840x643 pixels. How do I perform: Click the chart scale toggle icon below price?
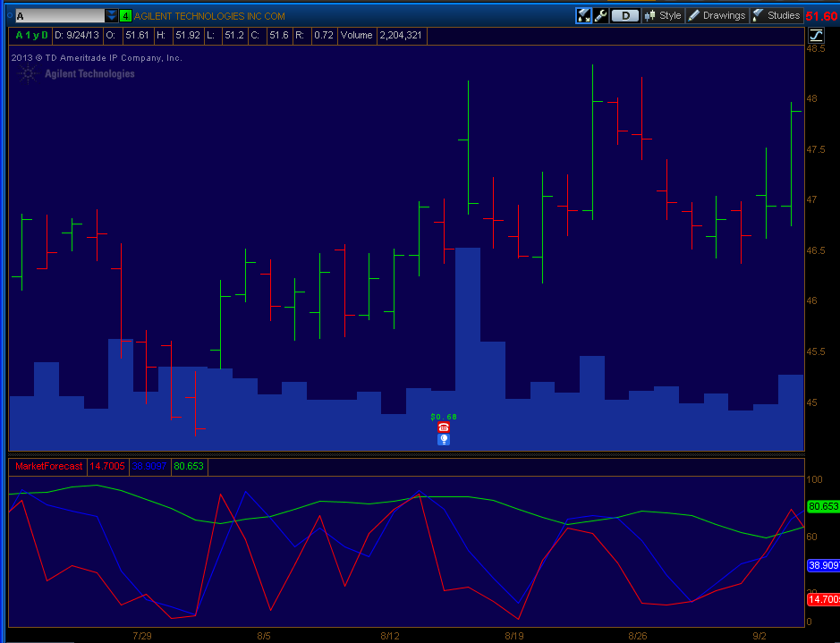[816, 36]
